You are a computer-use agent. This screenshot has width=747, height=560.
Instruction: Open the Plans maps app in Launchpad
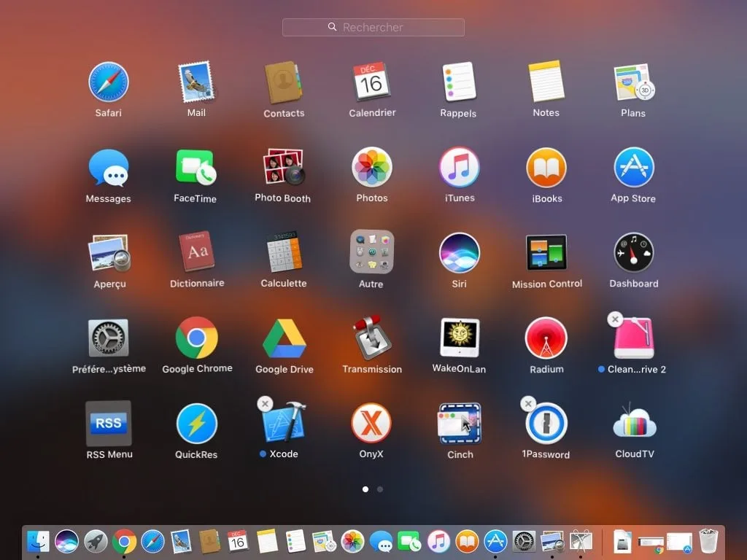point(634,82)
